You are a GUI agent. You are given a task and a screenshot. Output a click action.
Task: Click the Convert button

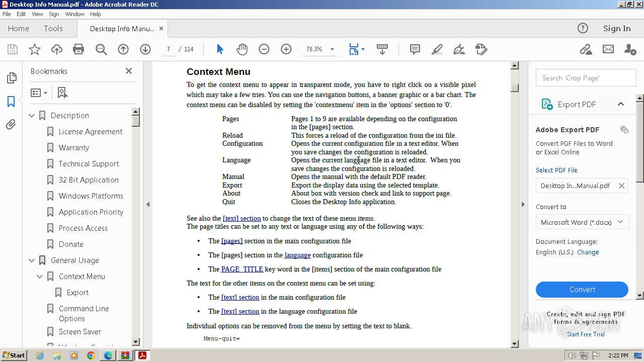(582, 290)
